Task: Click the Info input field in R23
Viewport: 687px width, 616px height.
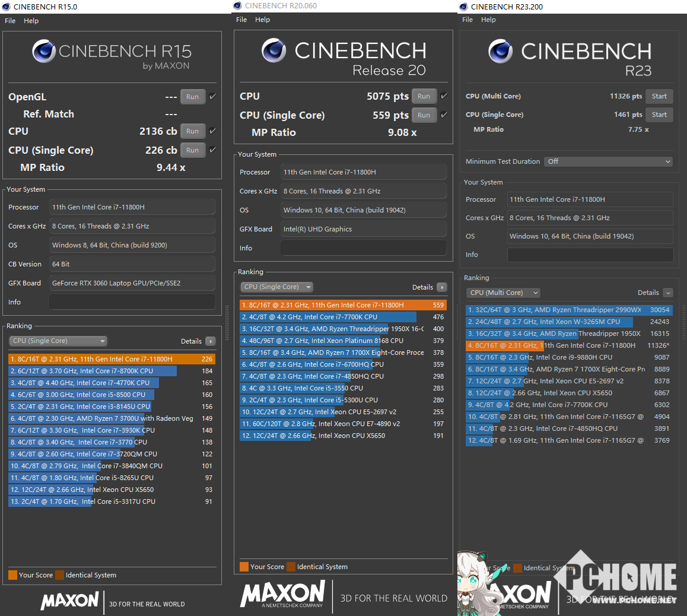Action: 590,255
